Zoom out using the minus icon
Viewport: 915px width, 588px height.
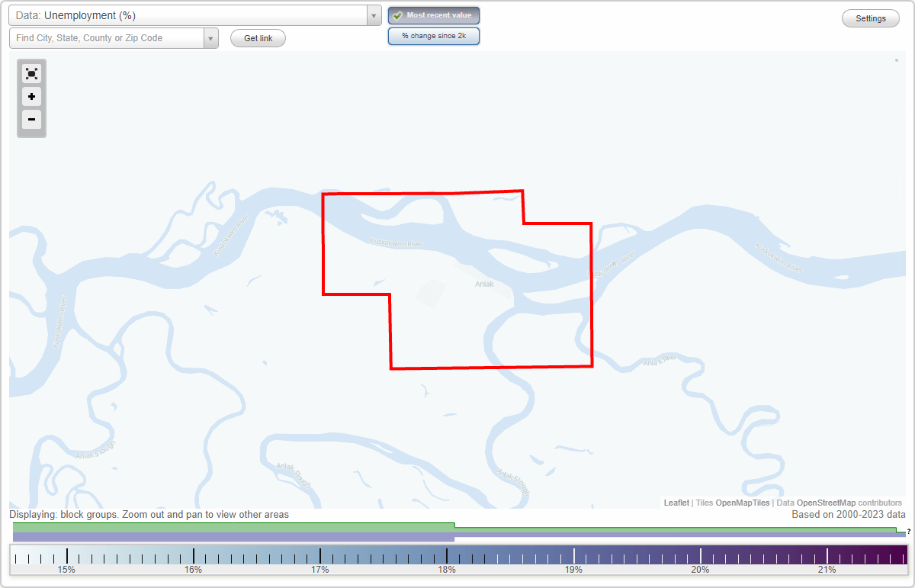[x=31, y=120]
